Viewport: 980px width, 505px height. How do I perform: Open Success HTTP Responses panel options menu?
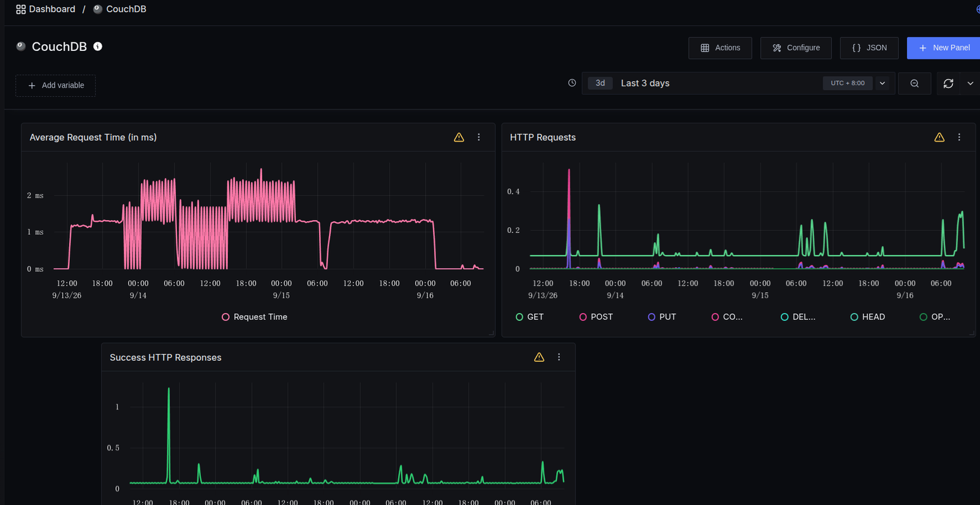tap(559, 357)
